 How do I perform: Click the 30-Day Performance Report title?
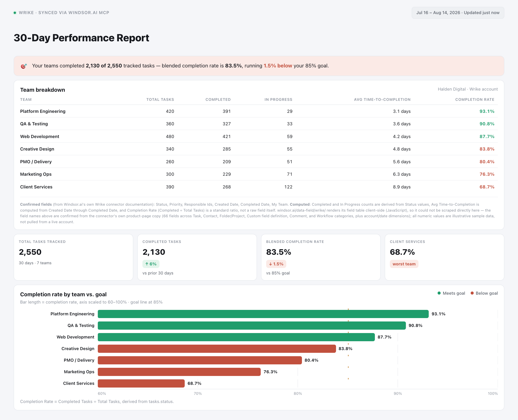pyautogui.click(x=81, y=38)
